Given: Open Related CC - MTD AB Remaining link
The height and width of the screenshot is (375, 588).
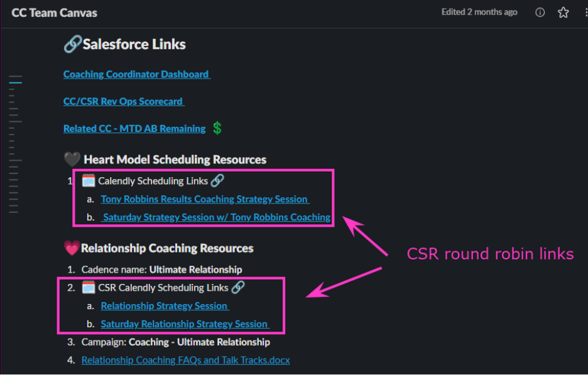Looking at the screenshot, I should (134, 128).
